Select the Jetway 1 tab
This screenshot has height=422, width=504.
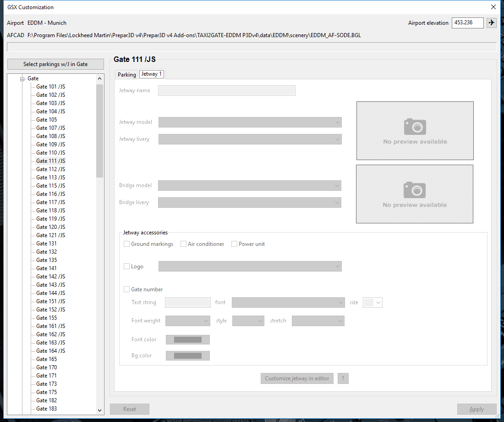(x=151, y=74)
